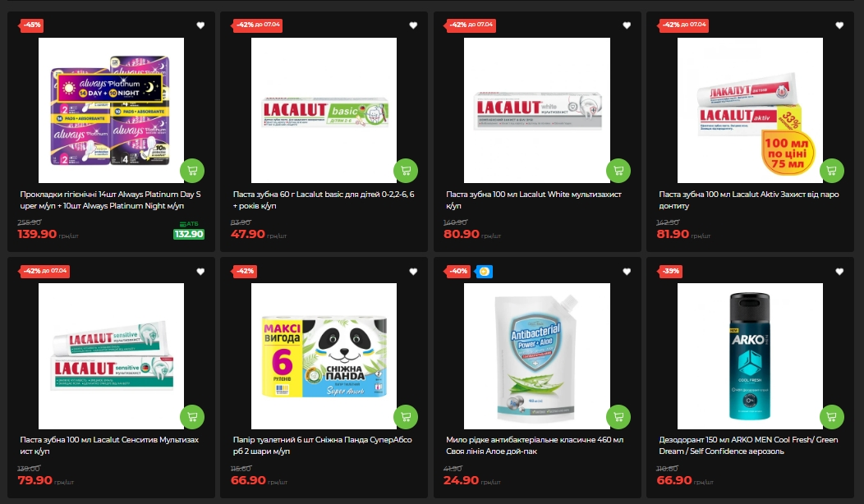Open the Lacalut White мультизахист product title
The image size is (864, 504).
(x=533, y=200)
